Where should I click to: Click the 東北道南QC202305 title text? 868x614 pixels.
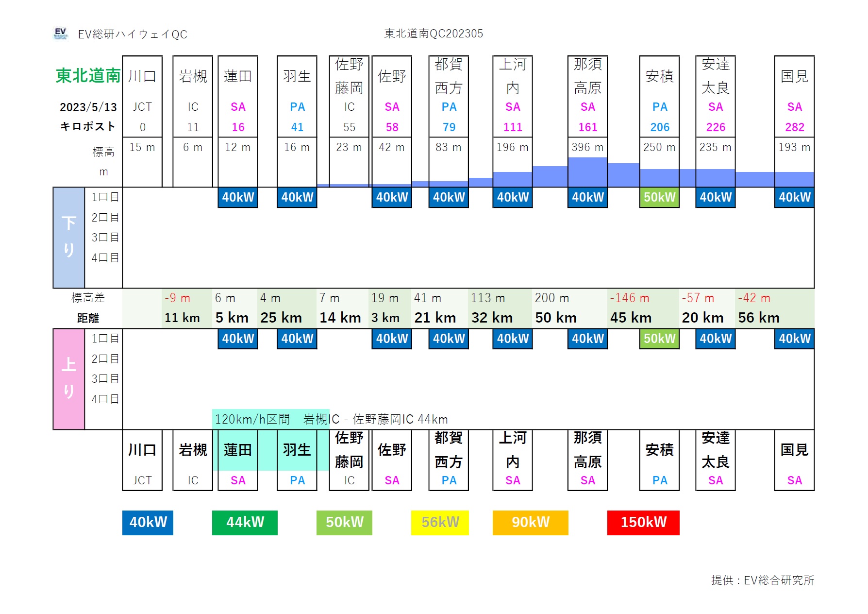[433, 34]
